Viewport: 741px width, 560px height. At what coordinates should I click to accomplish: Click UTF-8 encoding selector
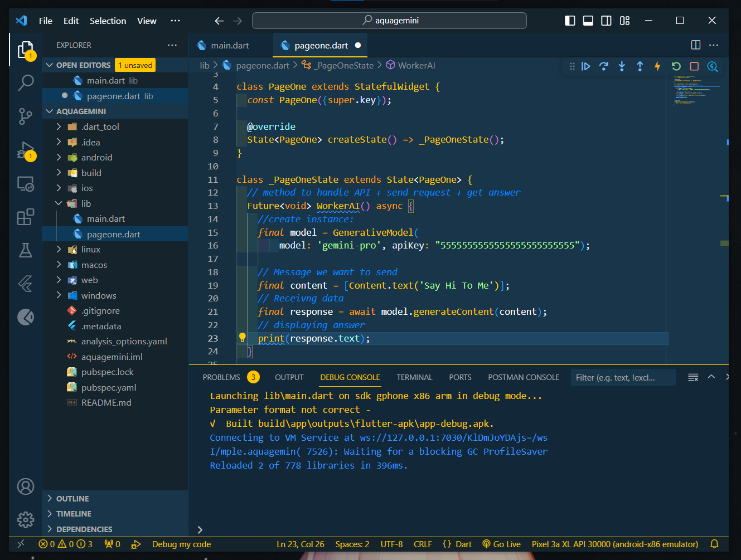coord(391,544)
